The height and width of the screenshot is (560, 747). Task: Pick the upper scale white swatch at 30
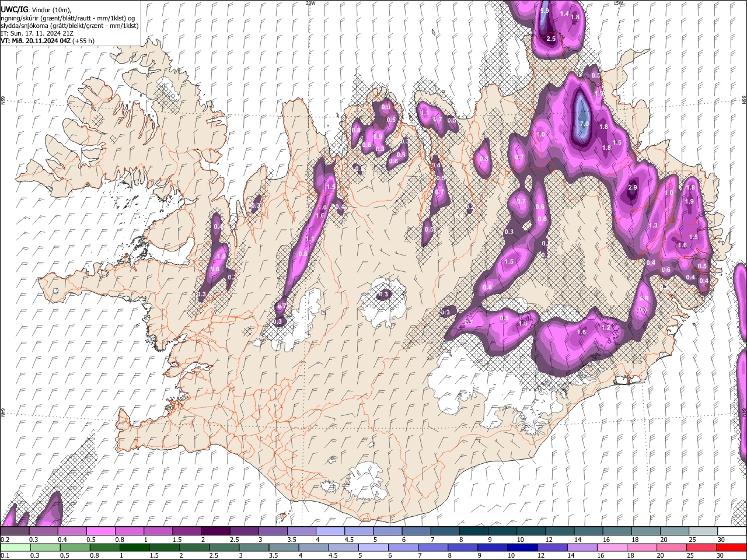pyautogui.click(x=732, y=531)
